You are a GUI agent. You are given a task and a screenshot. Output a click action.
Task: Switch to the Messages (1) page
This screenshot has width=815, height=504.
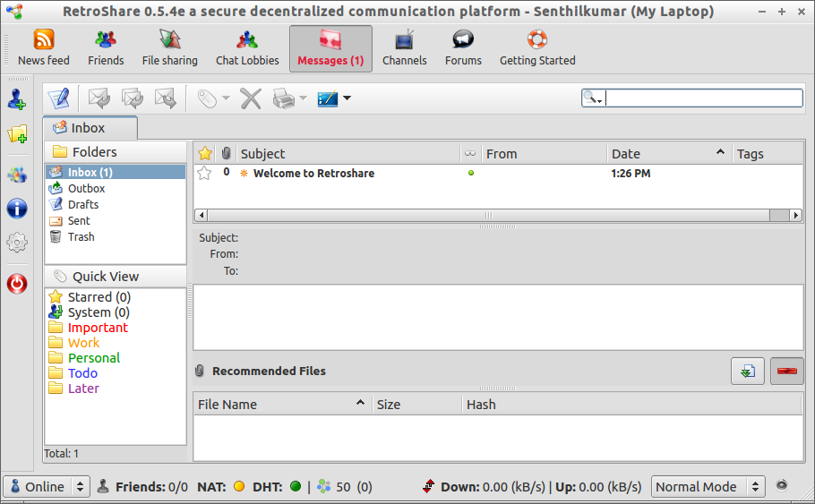(x=330, y=49)
